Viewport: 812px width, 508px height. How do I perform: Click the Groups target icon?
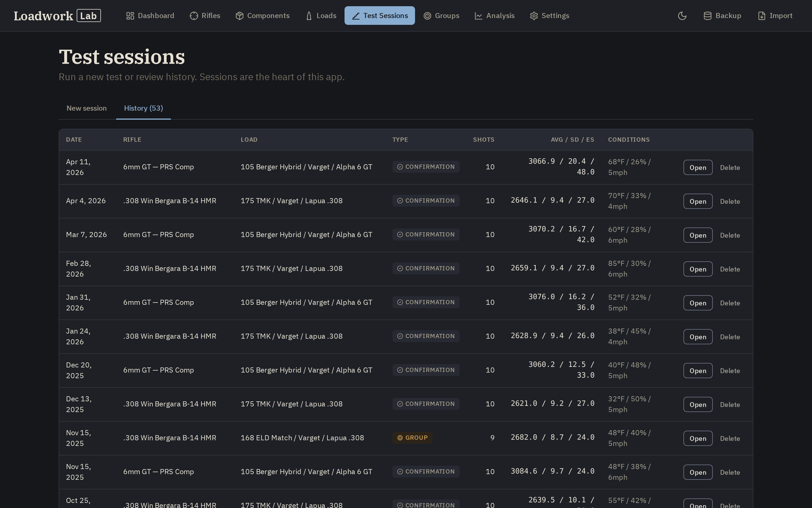(427, 16)
